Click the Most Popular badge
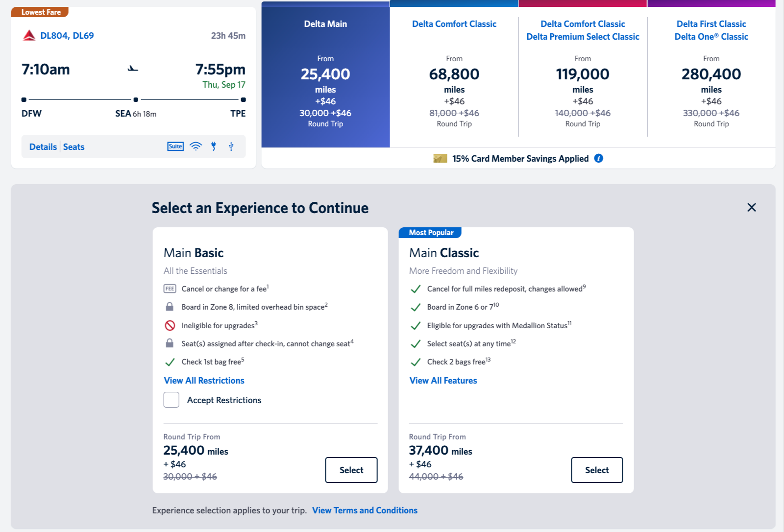This screenshot has width=784, height=532. 431,233
